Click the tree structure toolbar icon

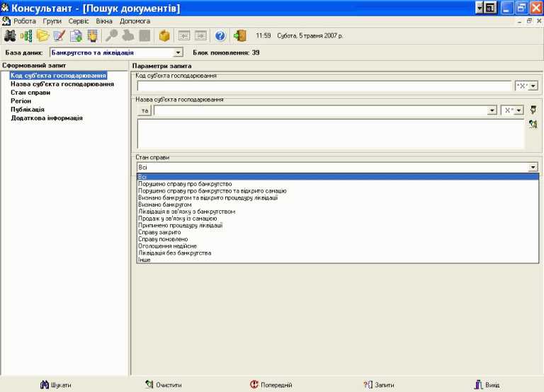[26, 35]
